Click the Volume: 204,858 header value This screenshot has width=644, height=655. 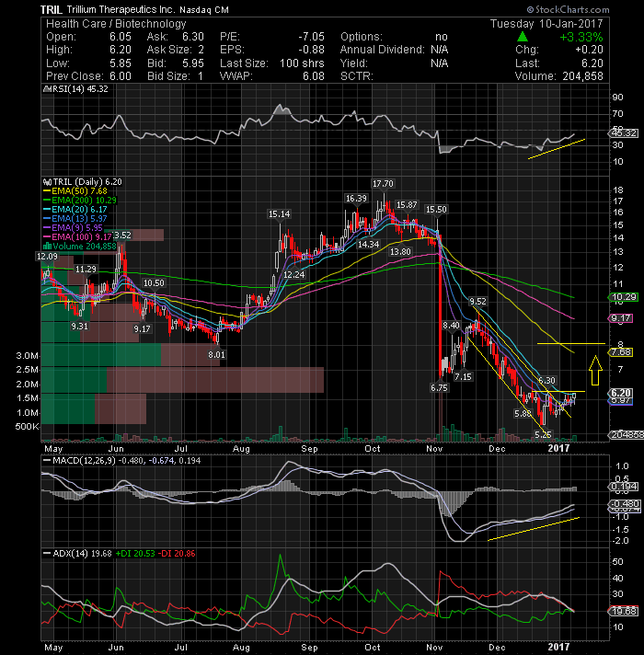click(x=558, y=76)
